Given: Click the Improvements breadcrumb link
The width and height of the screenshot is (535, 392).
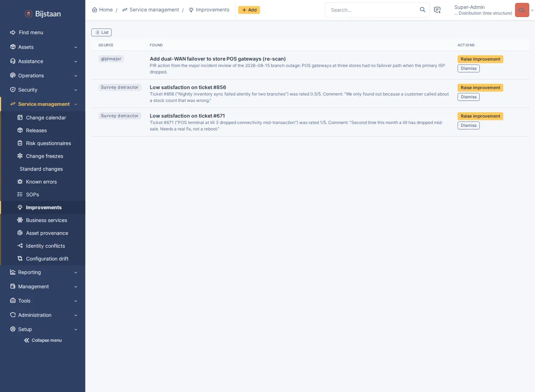Looking at the screenshot, I should coord(209,10).
